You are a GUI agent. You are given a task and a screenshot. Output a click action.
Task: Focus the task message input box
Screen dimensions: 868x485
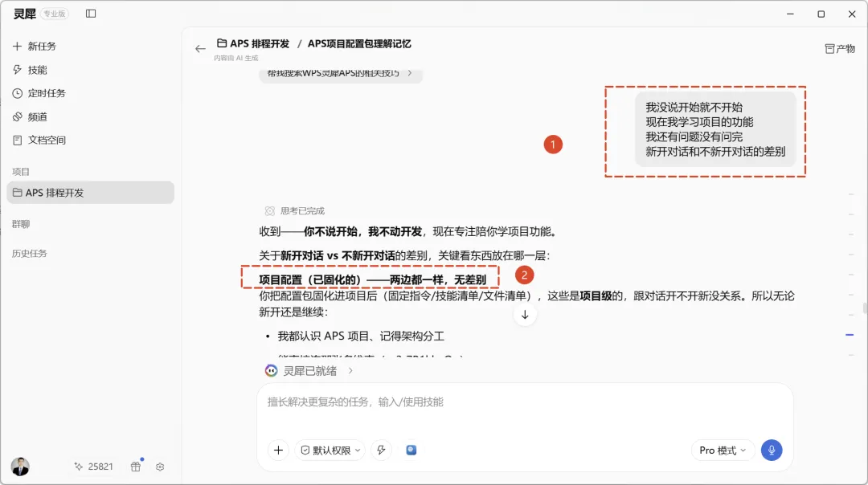(x=525, y=402)
